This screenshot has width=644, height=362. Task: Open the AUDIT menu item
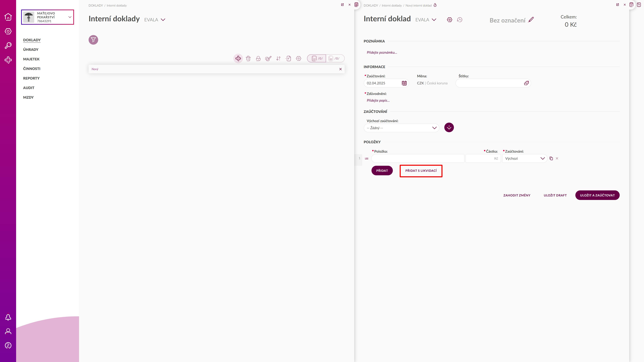pos(29,88)
